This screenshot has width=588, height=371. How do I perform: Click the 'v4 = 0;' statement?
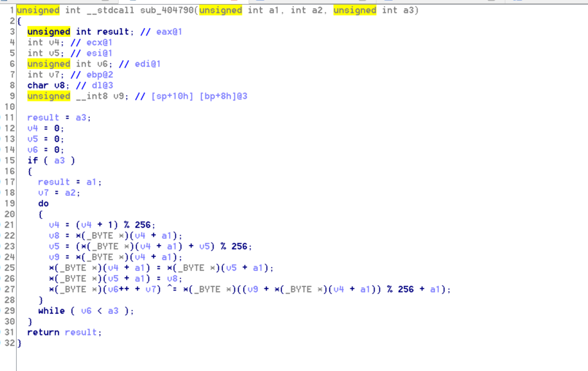point(46,129)
